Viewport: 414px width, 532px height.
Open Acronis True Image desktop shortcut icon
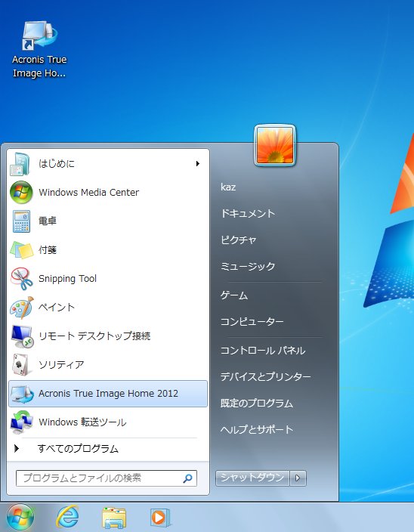tap(39, 36)
